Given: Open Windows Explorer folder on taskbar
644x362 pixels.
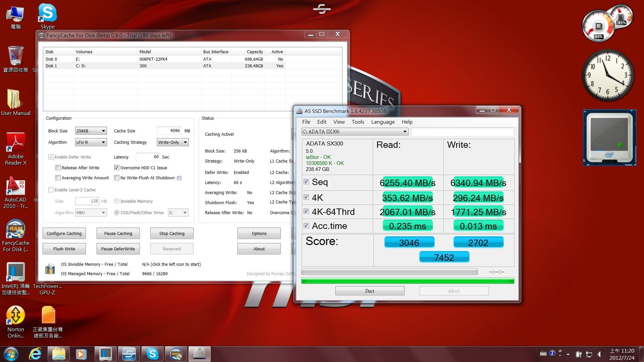Looking at the screenshot, I should click(x=58, y=354).
